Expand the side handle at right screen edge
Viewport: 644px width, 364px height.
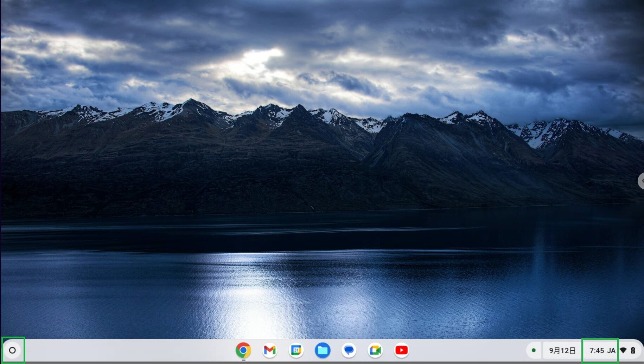coord(641,181)
